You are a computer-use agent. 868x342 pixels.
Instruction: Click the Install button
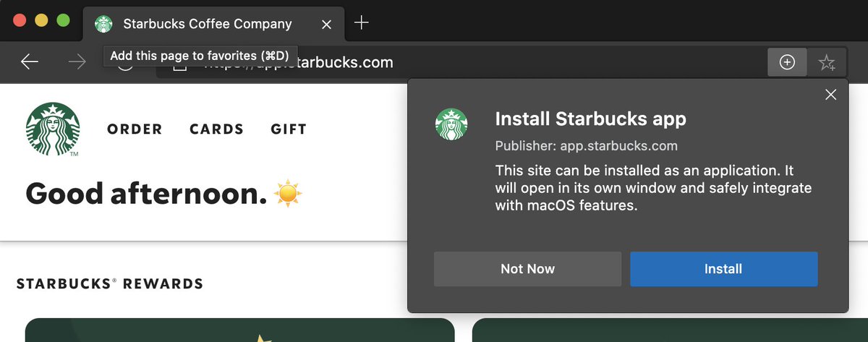[723, 269]
